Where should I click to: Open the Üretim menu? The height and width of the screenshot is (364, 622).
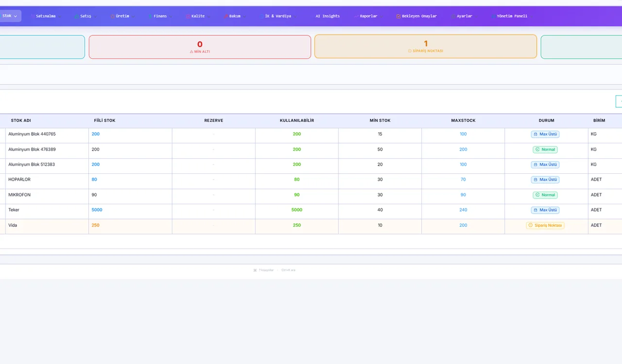pos(122,16)
